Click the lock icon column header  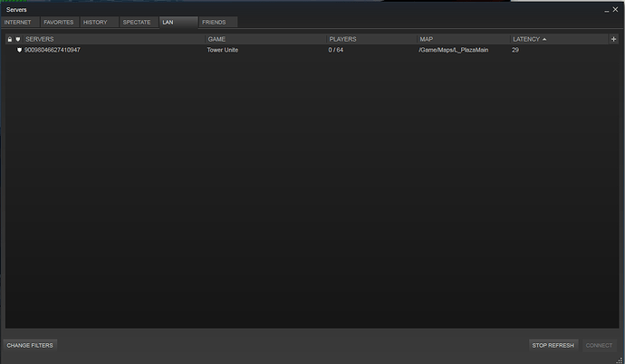[x=10, y=40]
